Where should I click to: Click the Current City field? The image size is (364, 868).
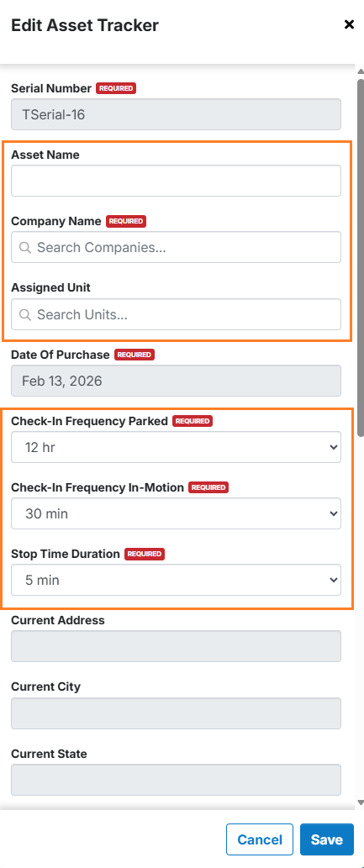tap(177, 713)
